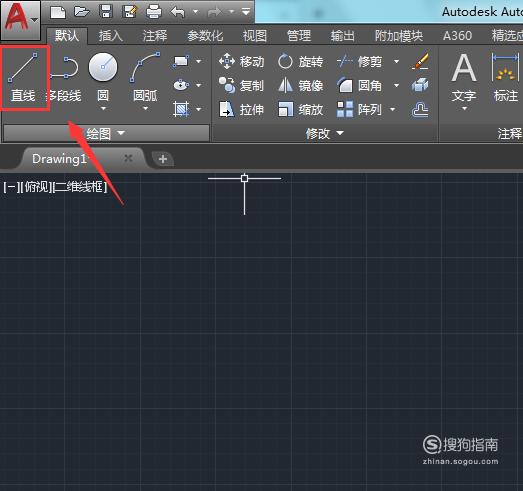Click the 圆角 Fillet tool
The height and width of the screenshot is (491, 523).
tap(360, 85)
